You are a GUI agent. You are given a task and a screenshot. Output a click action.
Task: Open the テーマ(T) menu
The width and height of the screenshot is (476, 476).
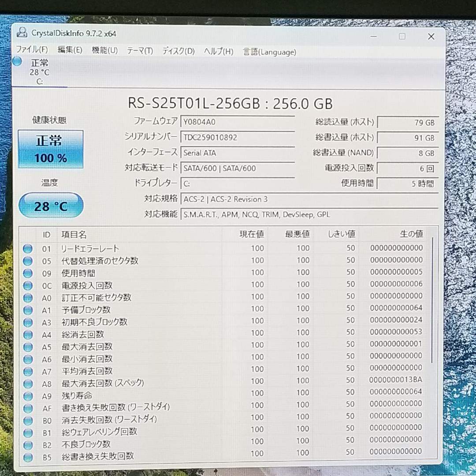pyautogui.click(x=139, y=51)
